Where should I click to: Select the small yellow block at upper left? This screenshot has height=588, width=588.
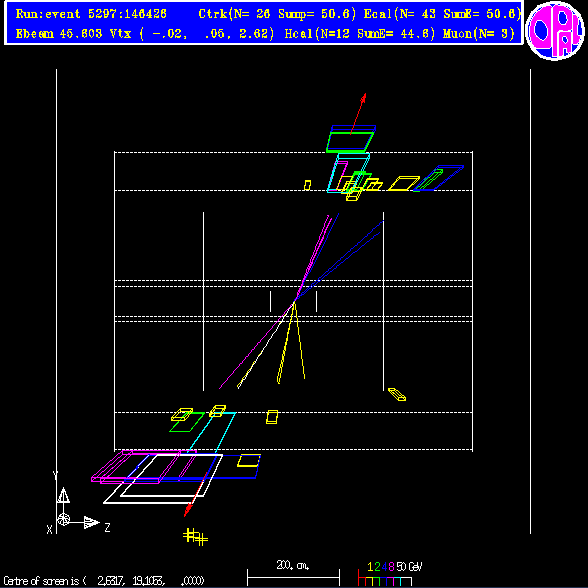click(x=308, y=185)
